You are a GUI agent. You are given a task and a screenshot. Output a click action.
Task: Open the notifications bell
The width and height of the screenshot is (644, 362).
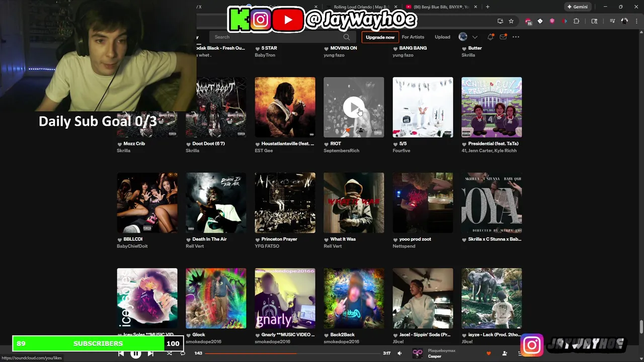coord(490,37)
